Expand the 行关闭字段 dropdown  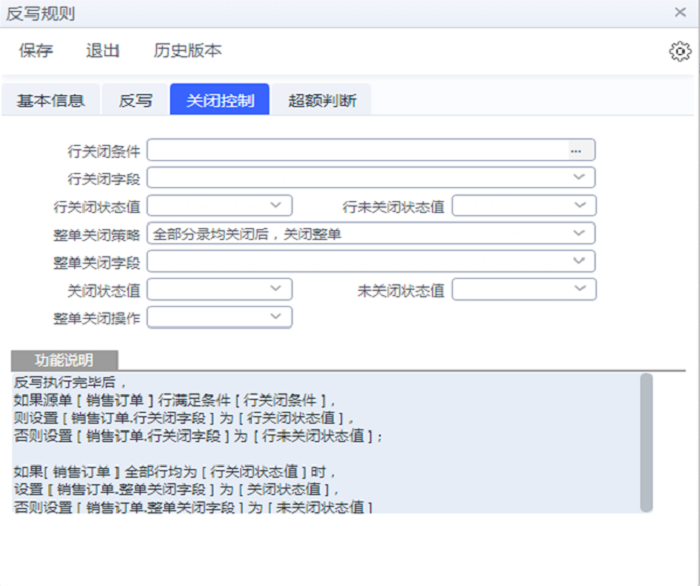click(x=579, y=178)
